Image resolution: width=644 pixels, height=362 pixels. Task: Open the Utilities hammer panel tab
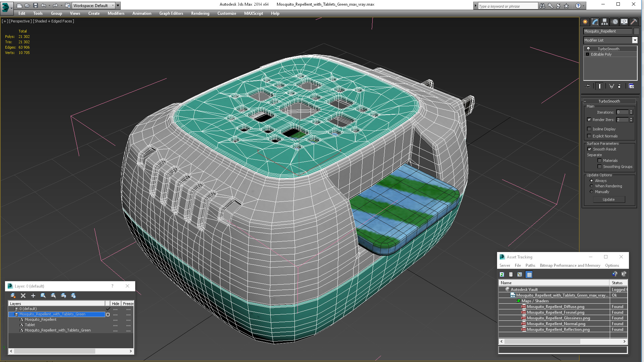coord(634,22)
